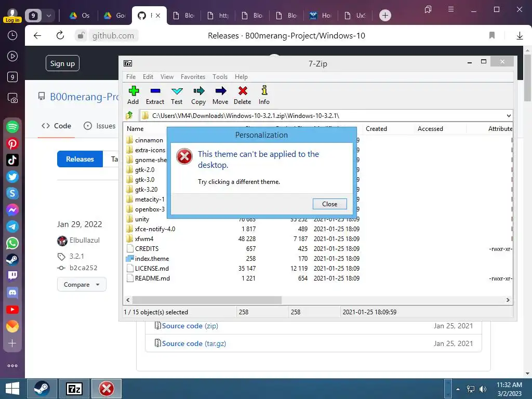Open Steam in the browser sidebar
This screenshot has height=399, width=532.
click(x=12, y=260)
